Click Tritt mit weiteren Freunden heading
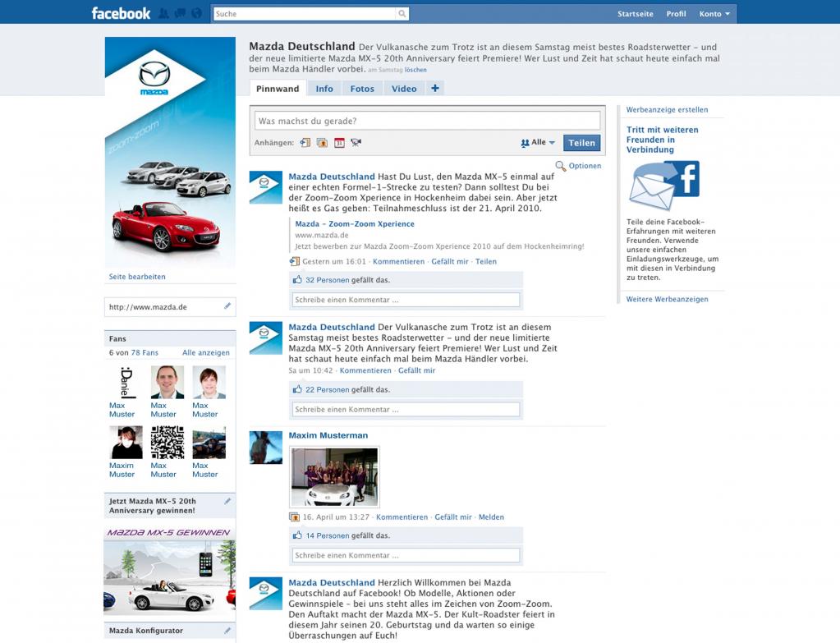 click(x=663, y=140)
